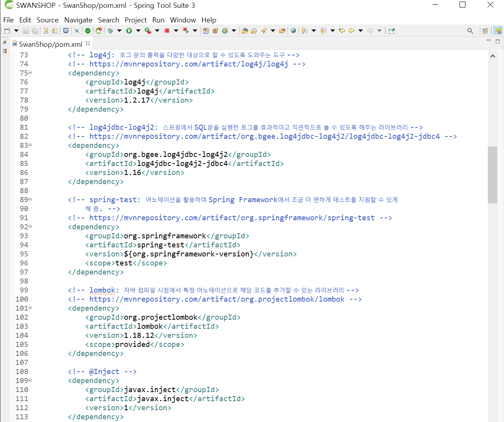Screen dimensions: 504x422
Task: Open the console monitor icon in toolbar
Action: [66, 31]
